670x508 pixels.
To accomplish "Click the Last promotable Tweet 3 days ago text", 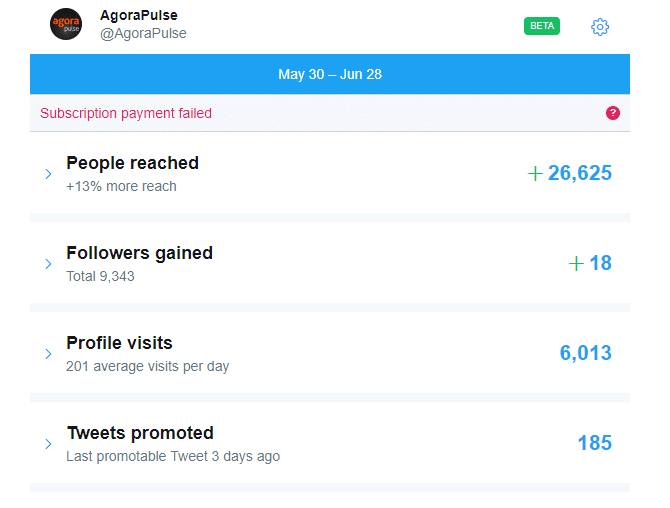I will pos(173,456).
